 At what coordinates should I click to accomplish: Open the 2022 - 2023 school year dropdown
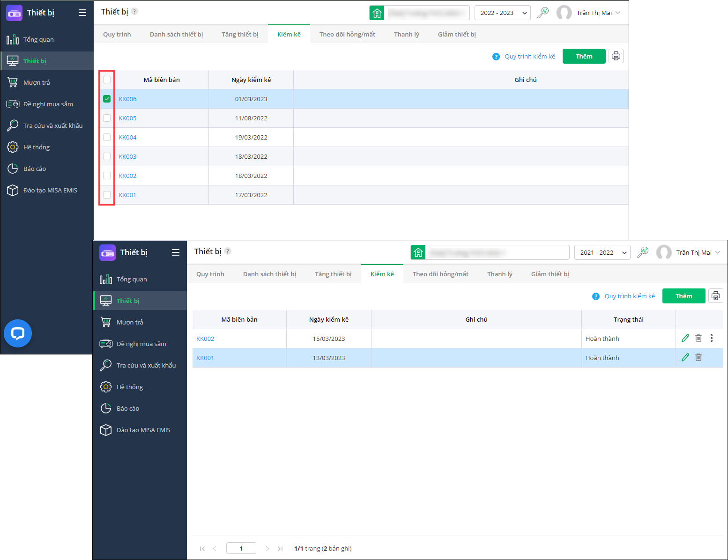click(x=503, y=13)
